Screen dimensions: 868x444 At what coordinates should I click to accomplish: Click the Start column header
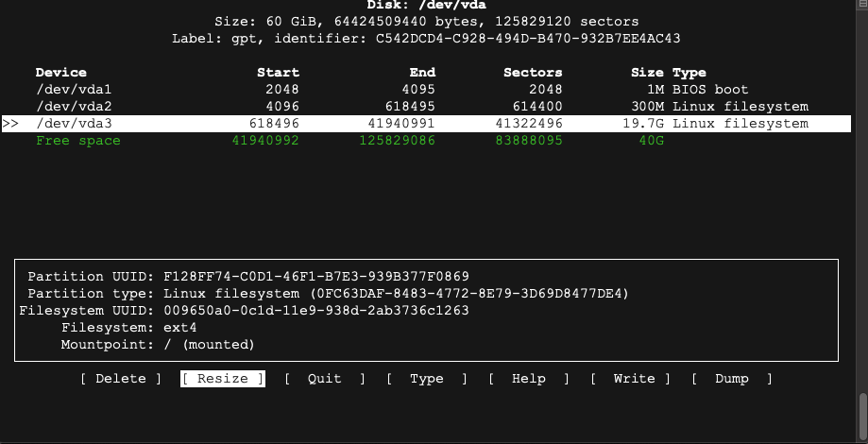pyautogui.click(x=278, y=73)
